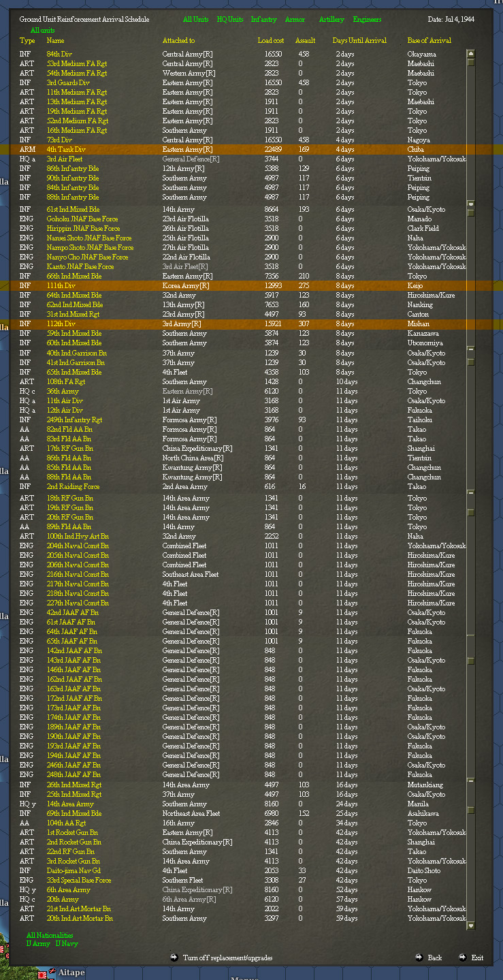This screenshot has height=980, width=503.
Task: Open Gohoku JNAF Base Force unit
Action: pyautogui.click(x=82, y=219)
